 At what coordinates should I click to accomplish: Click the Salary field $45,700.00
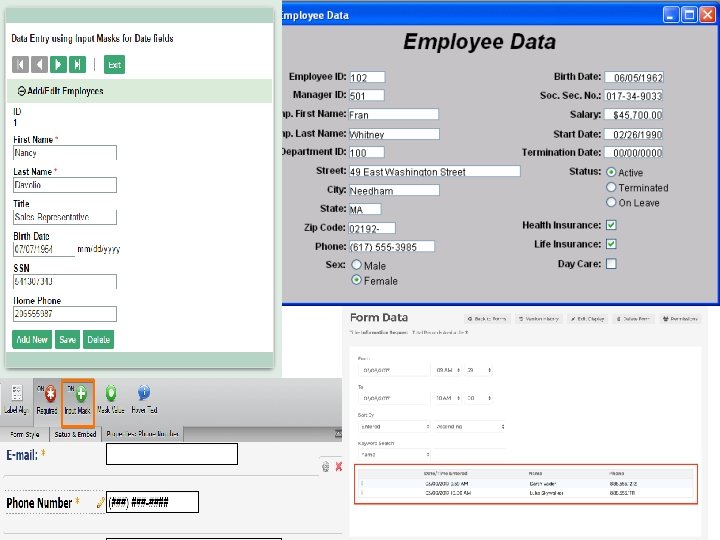[x=634, y=115]
